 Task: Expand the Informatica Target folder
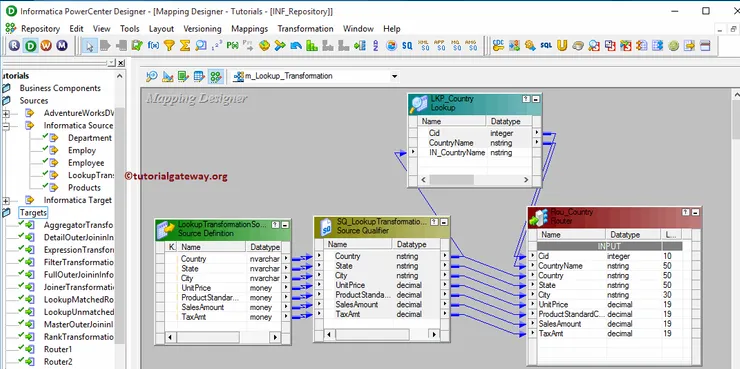click(6, 200)
